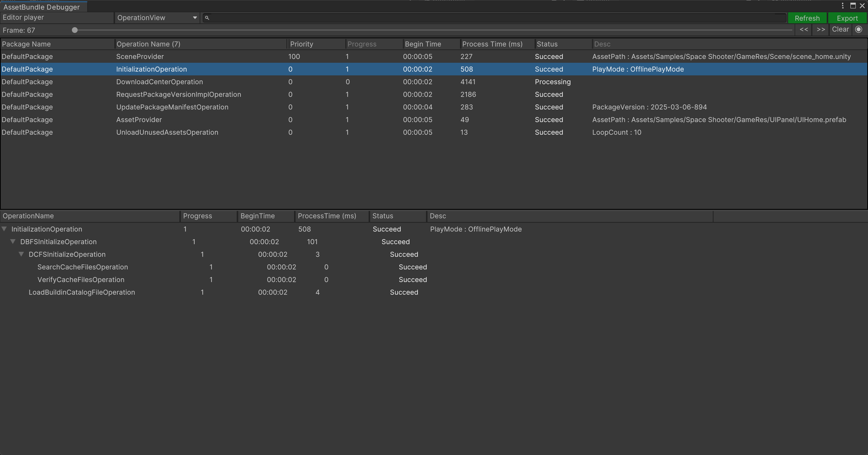Select the LoadBuildinCatalogFileOperation tree row
The image size is (868, 455).
[x=434, y=292]
